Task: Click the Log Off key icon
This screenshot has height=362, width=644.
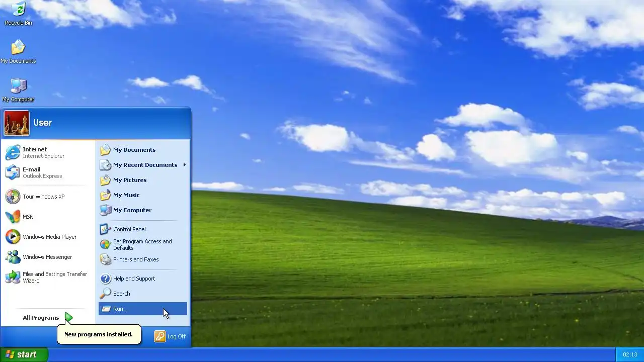Action: (160, 336)
